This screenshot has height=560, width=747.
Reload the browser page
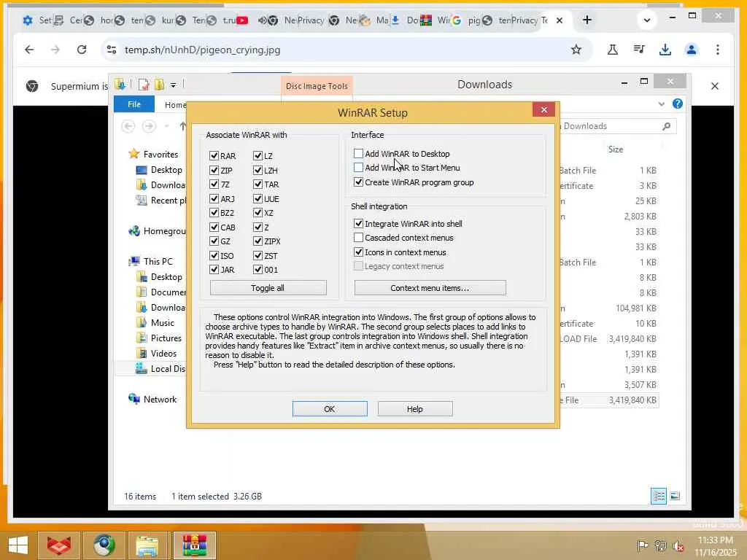tap(82, 50)
